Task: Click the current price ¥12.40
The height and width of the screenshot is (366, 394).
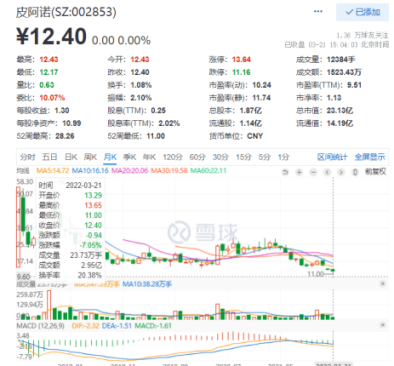Action: click(52, 36)
